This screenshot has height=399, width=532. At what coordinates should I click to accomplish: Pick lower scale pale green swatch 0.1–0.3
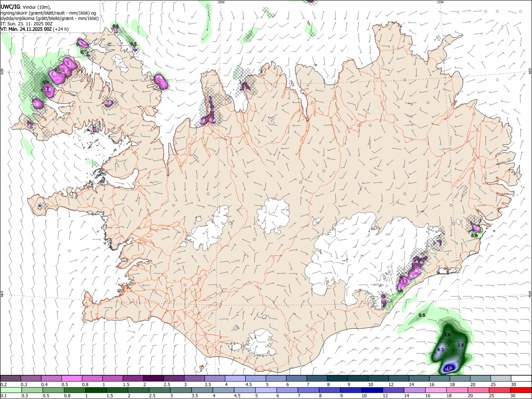point(11,390)
